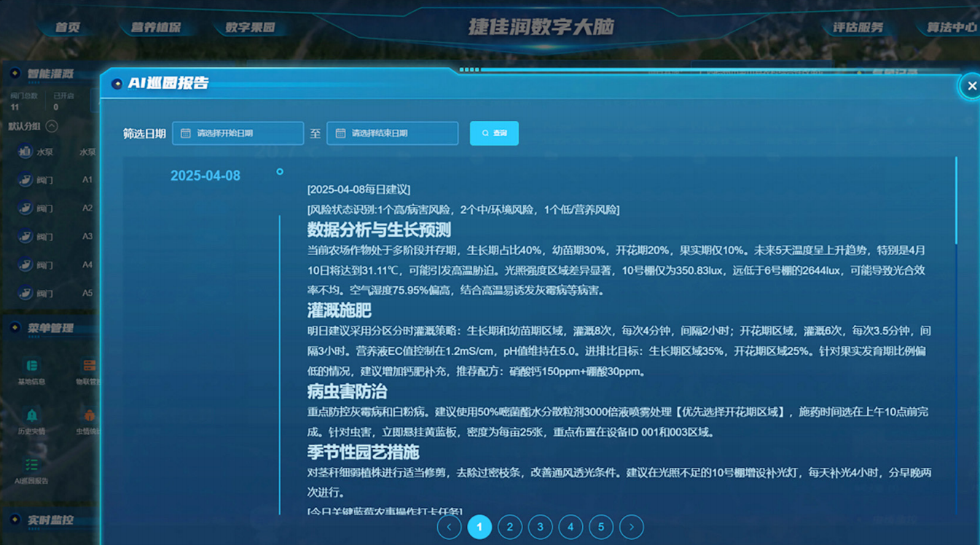Viewport: 980px width, 545px height.
Task: Collapse the 默认分组 group chevron
Action: point(52,126)
